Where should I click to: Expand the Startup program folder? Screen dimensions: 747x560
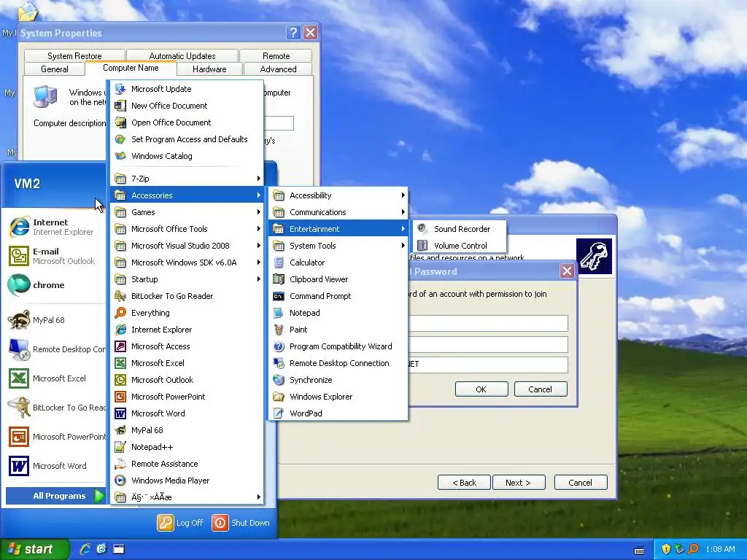click(x=187, y=279)
